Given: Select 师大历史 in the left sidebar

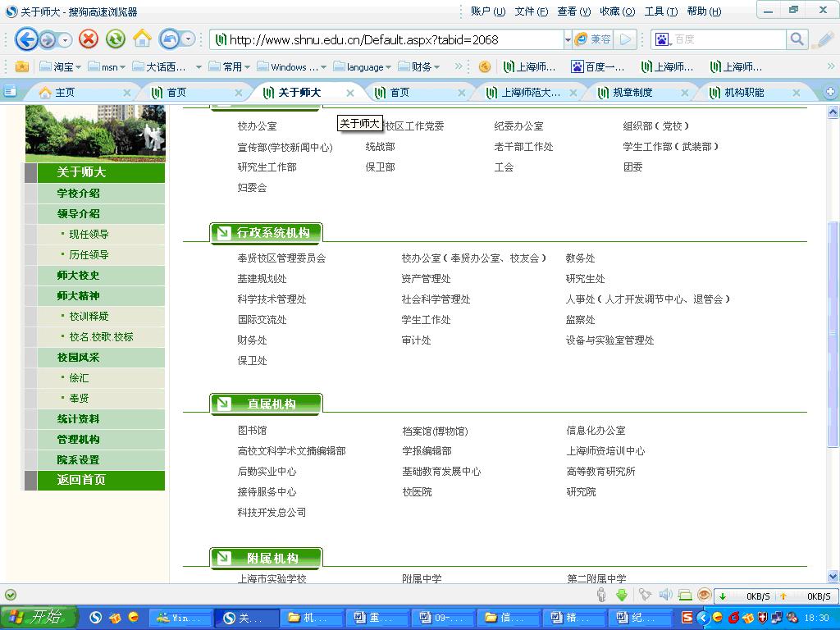Looking at the screenshot, I should [78, 276].
